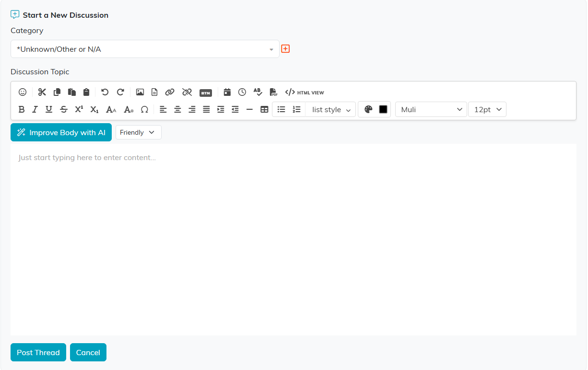Click the PDF file icon
Viewport: 588px width, 370px height.
click(273, 92)
